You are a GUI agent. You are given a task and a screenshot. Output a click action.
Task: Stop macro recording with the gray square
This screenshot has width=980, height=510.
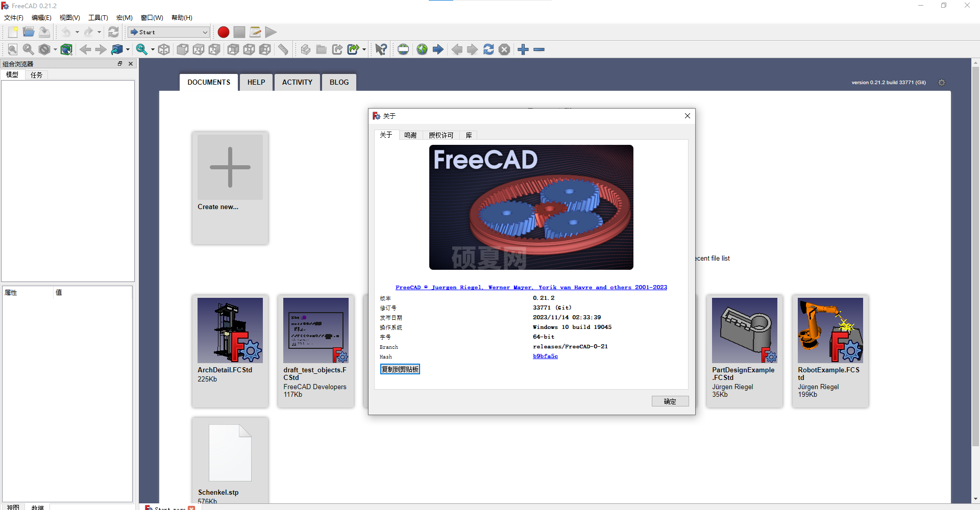(x=239, y=32)
